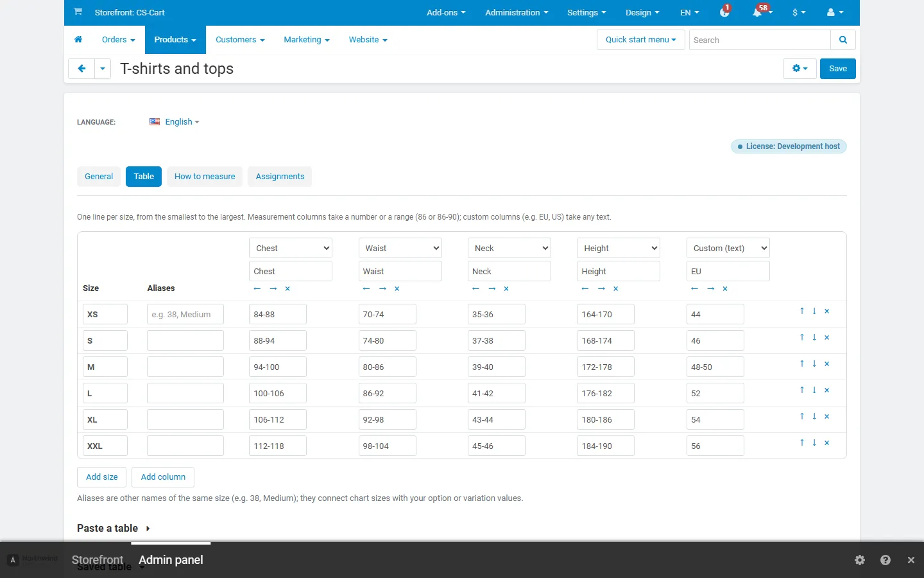Open the notifications bell icon
Image resolution: width=924 pixels, height=578 pixels.
pos(758,12)
